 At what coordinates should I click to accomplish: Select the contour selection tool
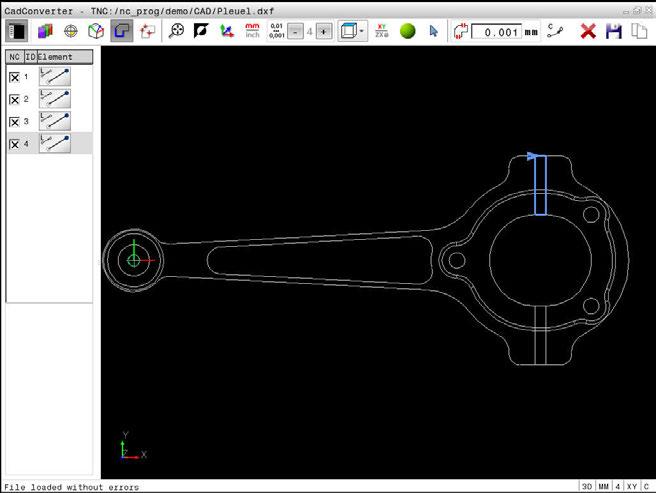[x=122, y=31]
